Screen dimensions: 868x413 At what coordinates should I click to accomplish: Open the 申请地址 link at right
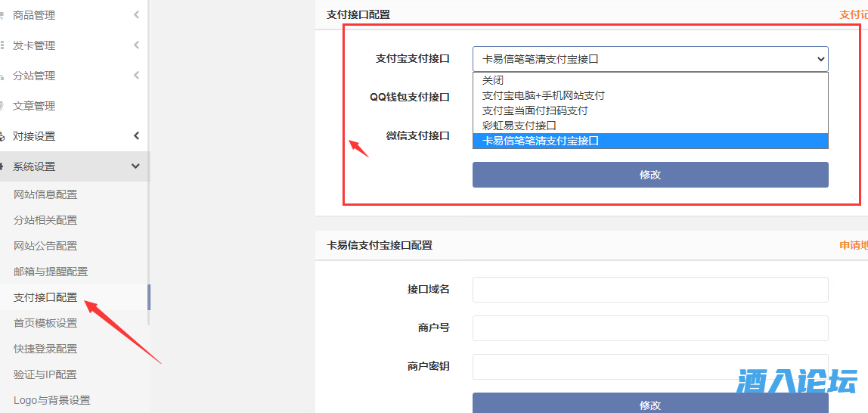pos(853,245)
